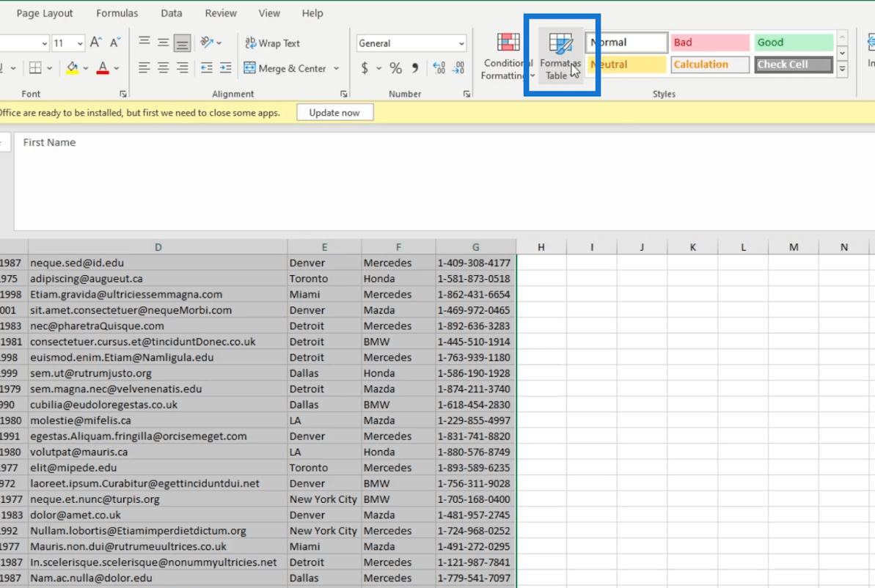
Task: Click the font size box showing 11
Action: pyautogui.click(x=64, y=43)
